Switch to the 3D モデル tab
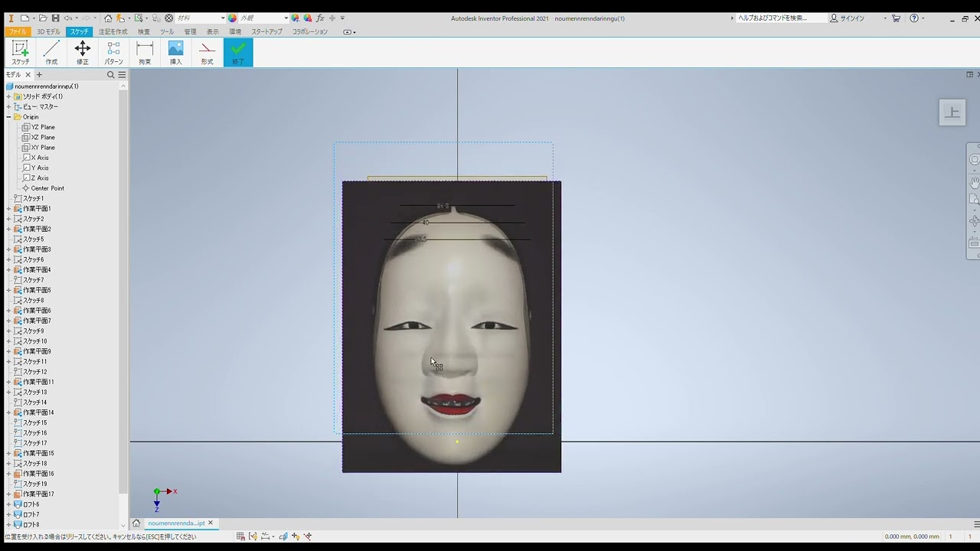The image size is (980, 551). [48, 31]
